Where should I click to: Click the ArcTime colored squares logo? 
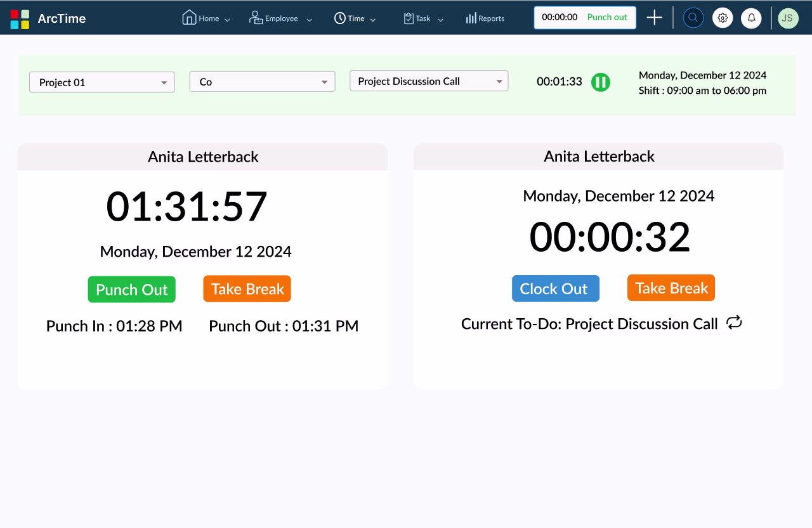pyautogui.click(x=20, y=19)
